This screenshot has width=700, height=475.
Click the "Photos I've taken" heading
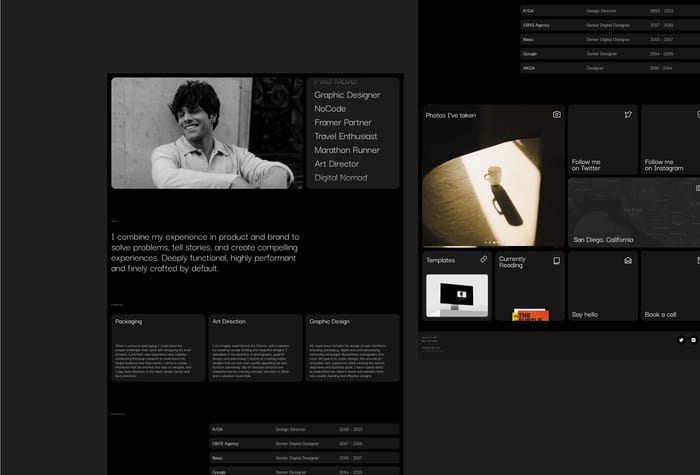click(x=450, y=115)
